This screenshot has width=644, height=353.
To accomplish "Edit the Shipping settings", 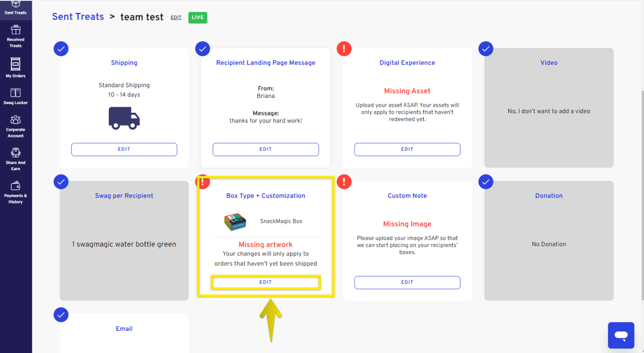I will 124,149.
